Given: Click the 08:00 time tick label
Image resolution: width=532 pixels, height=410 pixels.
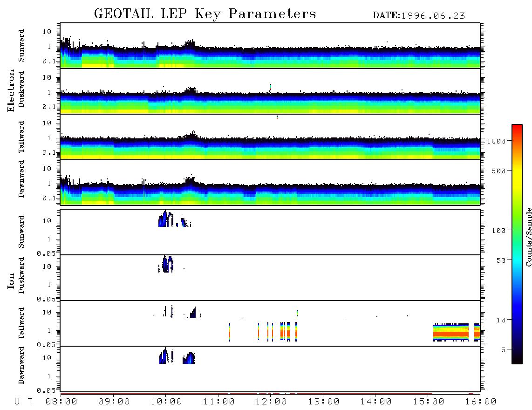Looking at the screenshot, I should [x=61, y=402].
